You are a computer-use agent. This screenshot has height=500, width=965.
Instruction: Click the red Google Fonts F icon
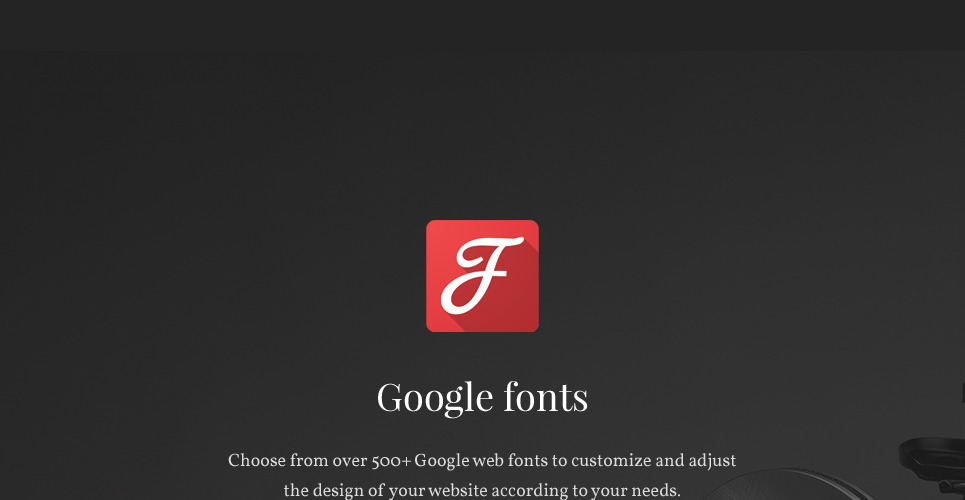click(482, 275)
